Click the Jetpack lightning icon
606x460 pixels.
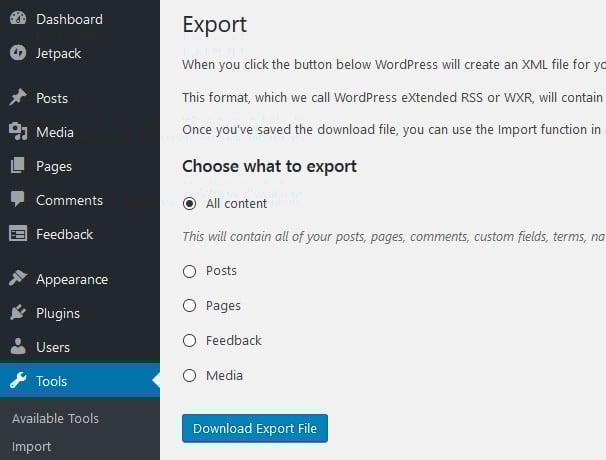18,53
